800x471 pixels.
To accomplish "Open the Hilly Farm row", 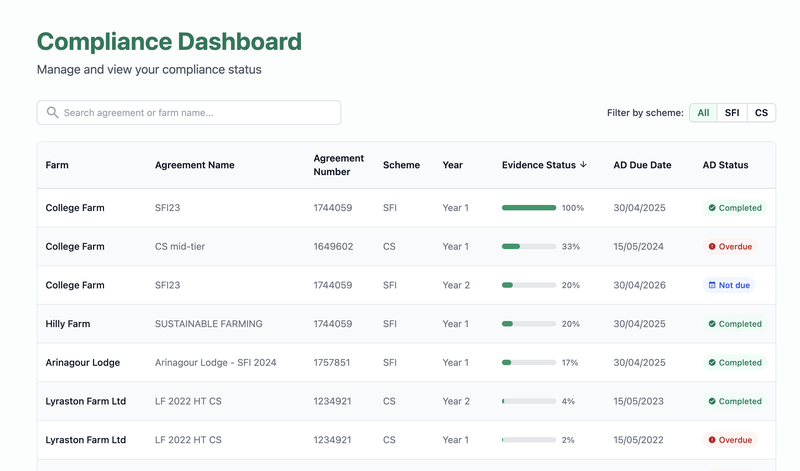I will pyautogui.click(x=67, y=324).
